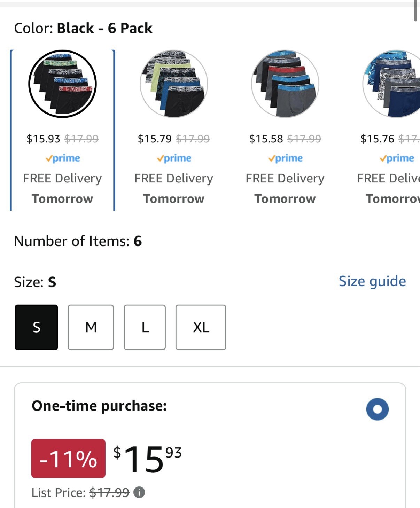The width and height of the screenshot is (420, 508).
Task: Click the $15.58 price option
Action: pyautogui.click(x=266, y=139)
